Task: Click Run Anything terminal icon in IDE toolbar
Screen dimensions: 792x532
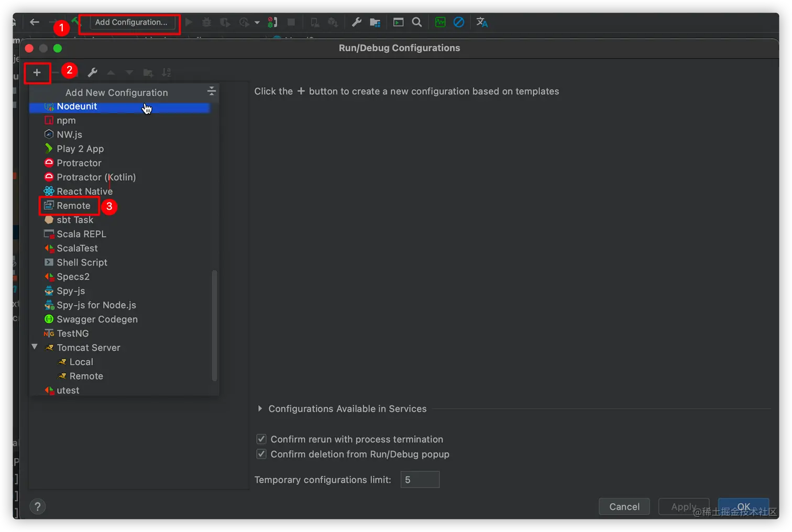Action: [398, 22]
